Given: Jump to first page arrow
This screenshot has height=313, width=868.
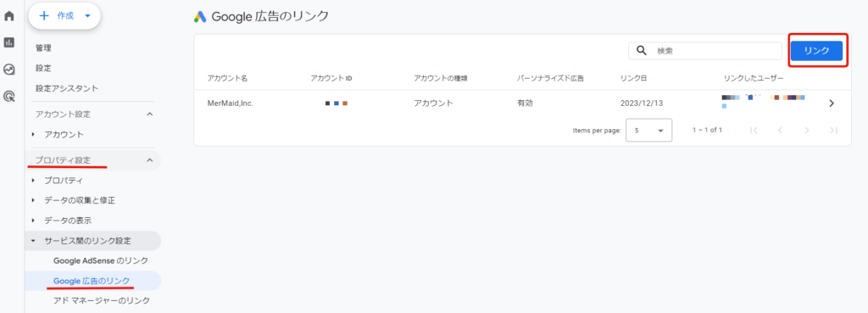Looking at the screenshot, I should click(x=754, y=130).
